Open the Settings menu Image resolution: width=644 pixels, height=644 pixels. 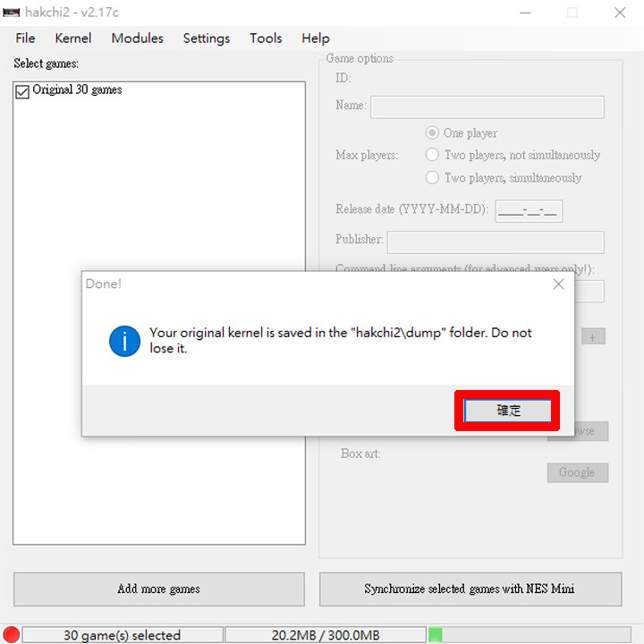[206, 38]
